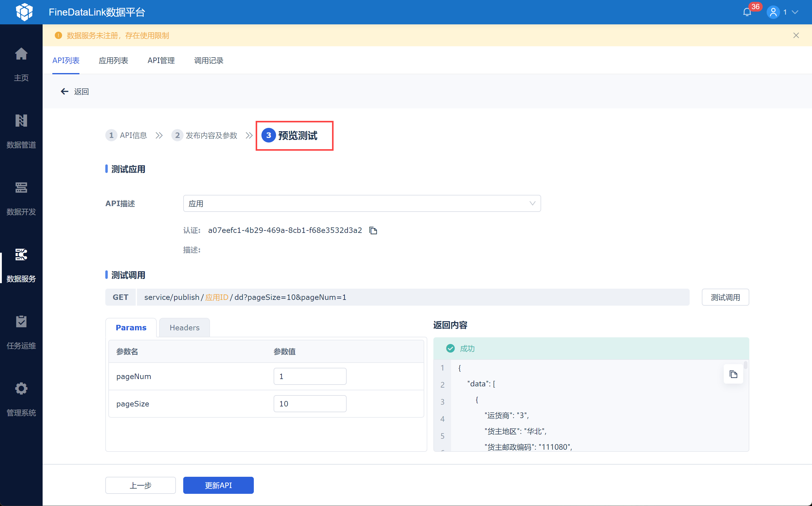The height and width of the screenshot is (506, 812).
Task: Copy the returned JSON content
Action: point(733,374)
